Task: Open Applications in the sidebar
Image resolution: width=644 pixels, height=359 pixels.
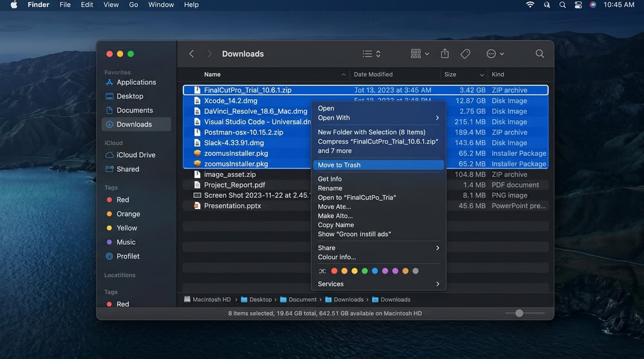Action: pyautogui.click(x=136, y=82)
